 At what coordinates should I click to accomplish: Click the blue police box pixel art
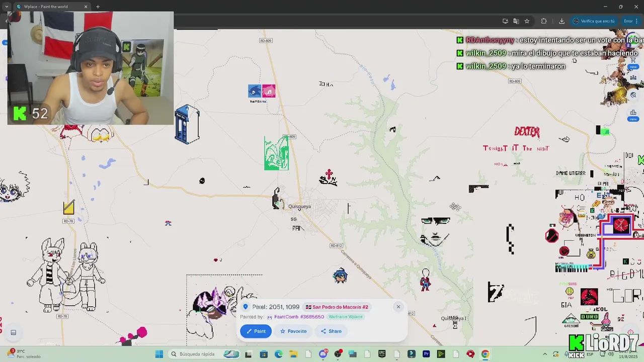click(187, 124)
